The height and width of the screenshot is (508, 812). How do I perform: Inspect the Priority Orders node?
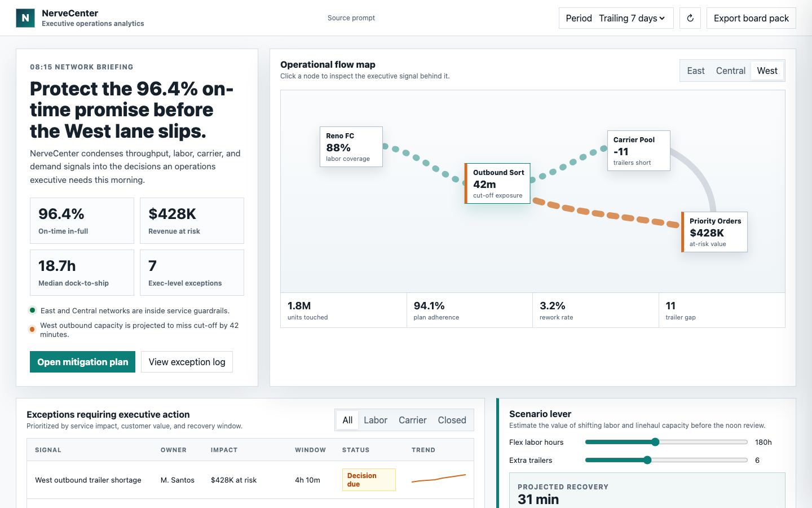[x=714, y=232]
